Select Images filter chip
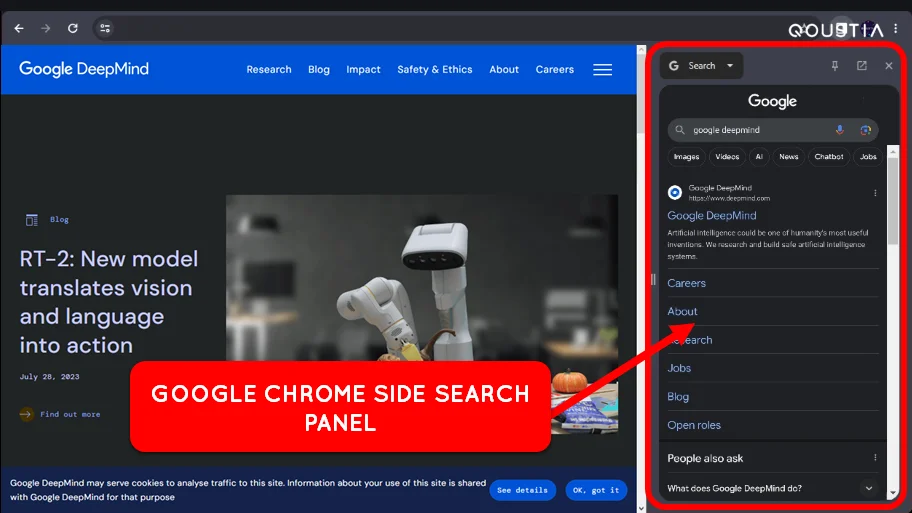Image resolution: width=912 pixels, height=513 pixels. coord(686,156)
